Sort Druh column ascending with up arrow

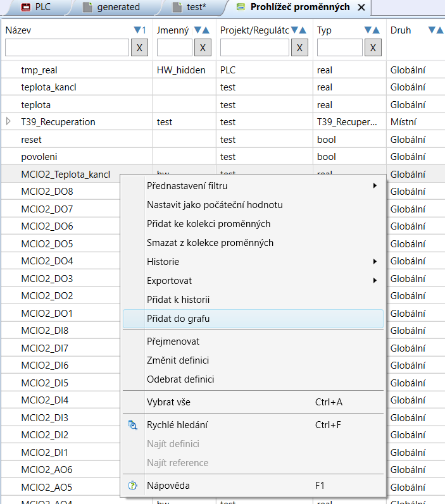[x=440, y=30]
